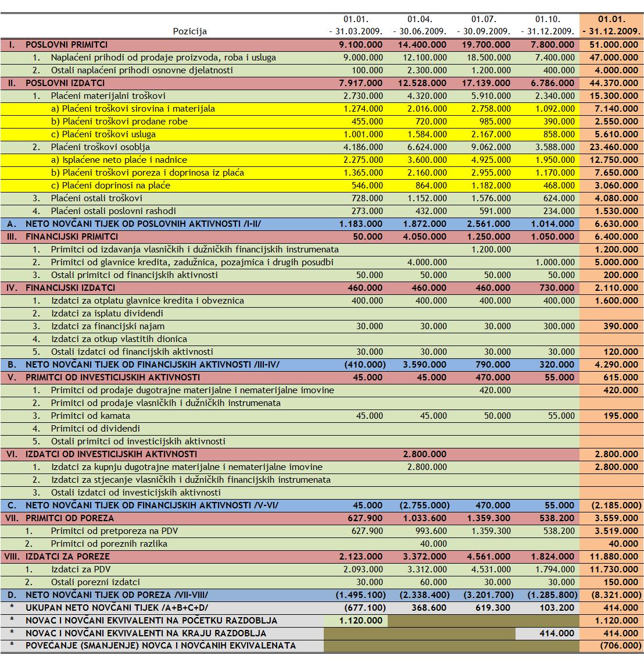Select the 'VI. IZDATCI OD INVESTICIJSKIH AKTIVNOSTI' row label
Image resolution: width=644 pixels, height=666 pixels.
(110, 454)
